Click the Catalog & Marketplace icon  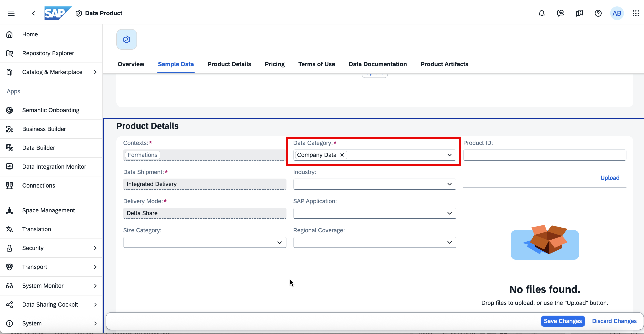click(9, 72)
